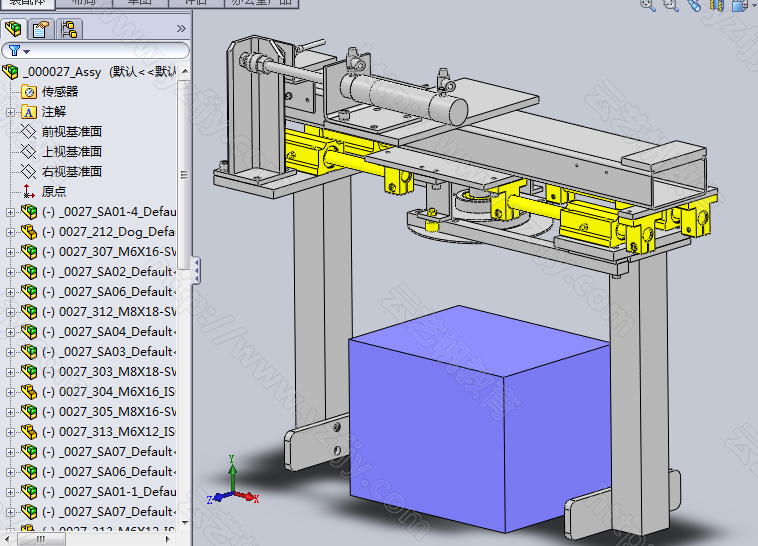Select the 上视基准面 plane icon
This screenshot has width=758, height=546.
[x=29, y=151]
